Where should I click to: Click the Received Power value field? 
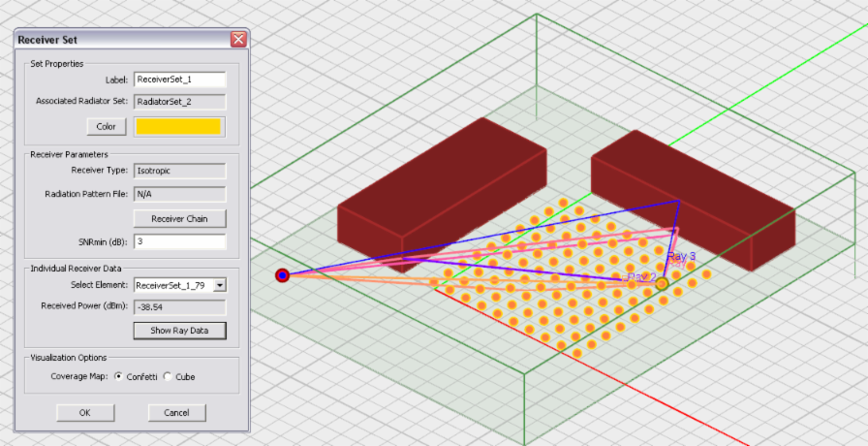click(179, 307)
